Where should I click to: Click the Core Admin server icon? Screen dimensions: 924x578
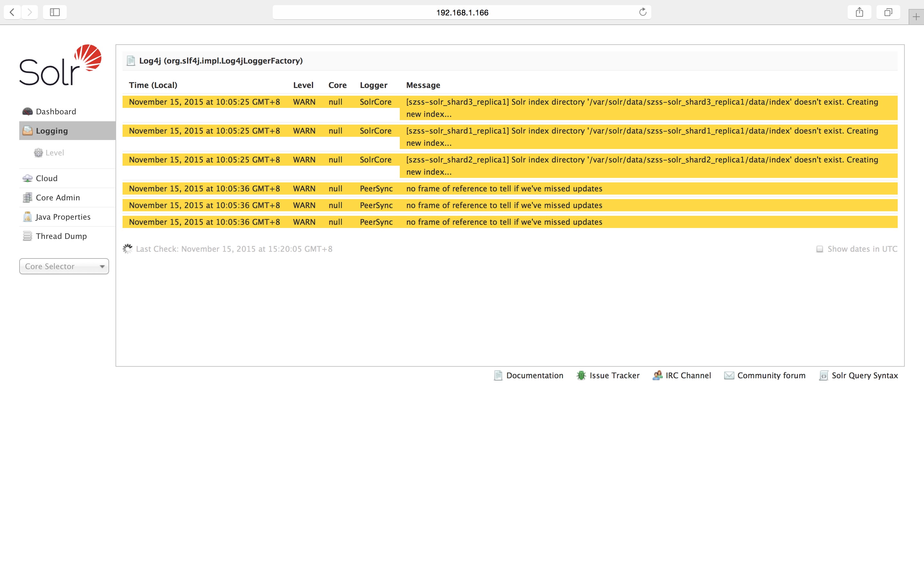pyautogui.click(x=28, y=197)
